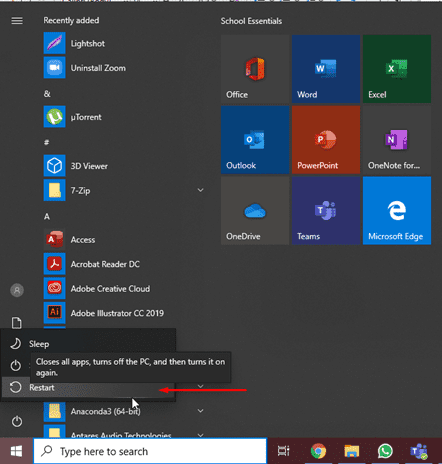This screenshot has height=464, width=442.
Task: Expand the Antares Audio Technologies chevron
Action: coord(200,435)
